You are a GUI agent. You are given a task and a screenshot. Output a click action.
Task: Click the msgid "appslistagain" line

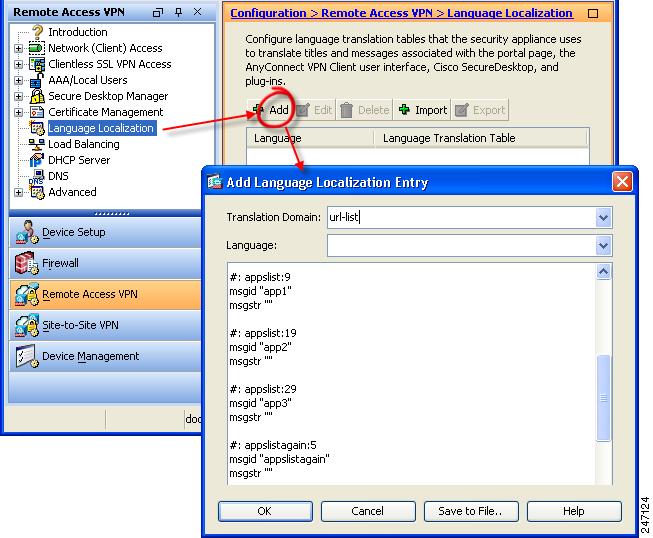[279, 459]
